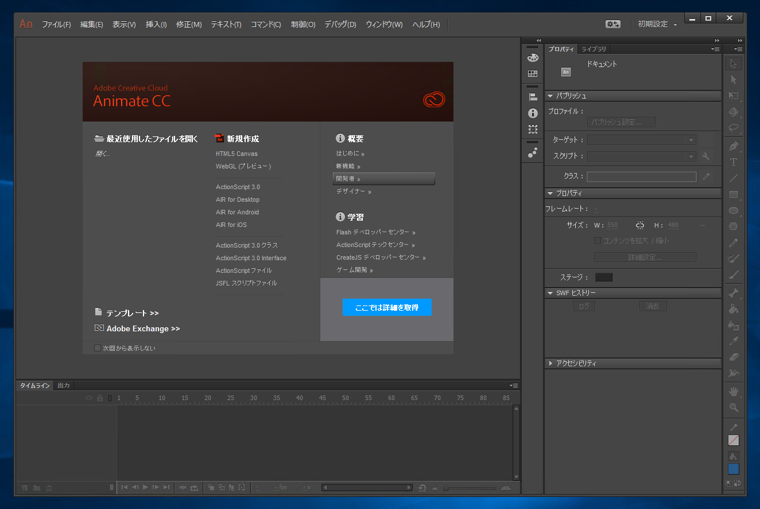Select the Ink Bottle tool

click(733, 325)
